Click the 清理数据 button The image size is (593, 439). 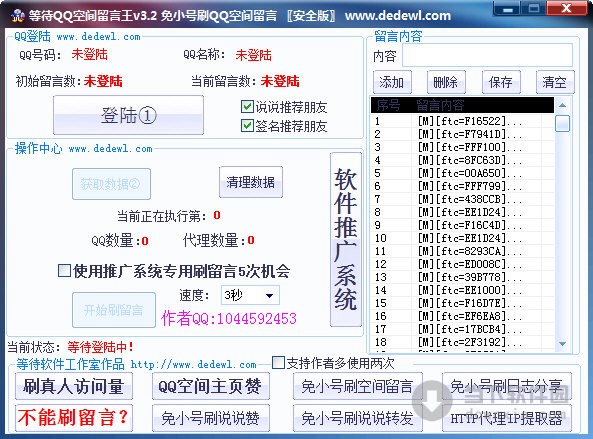pyautogui.click(x=250, y=182)
